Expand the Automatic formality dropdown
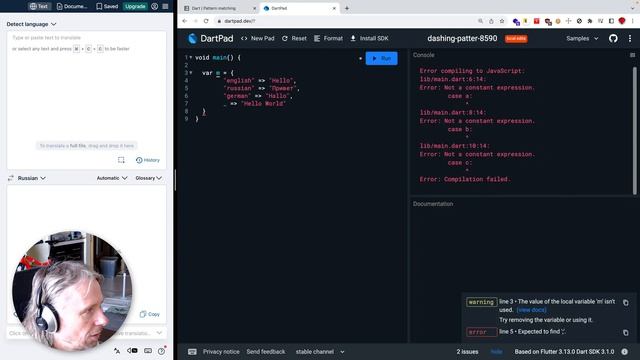This screenshot has width=640, height=360. [x=112, y=178]
